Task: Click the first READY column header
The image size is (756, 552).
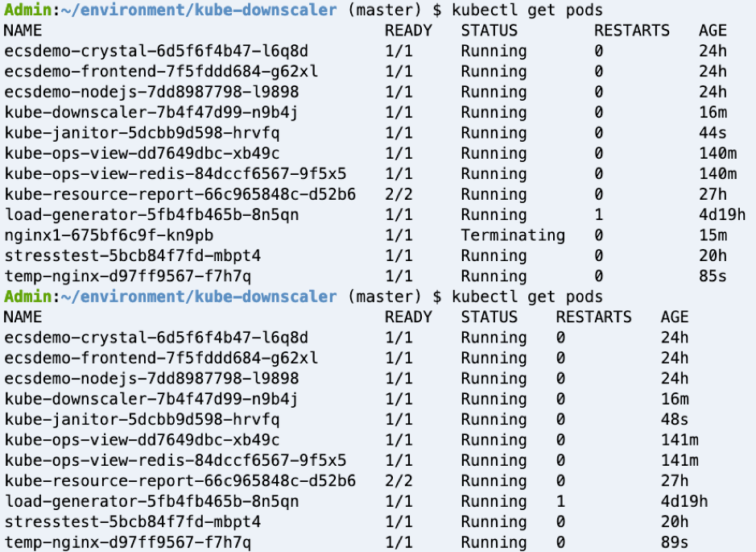Action: tap(408, 31)
